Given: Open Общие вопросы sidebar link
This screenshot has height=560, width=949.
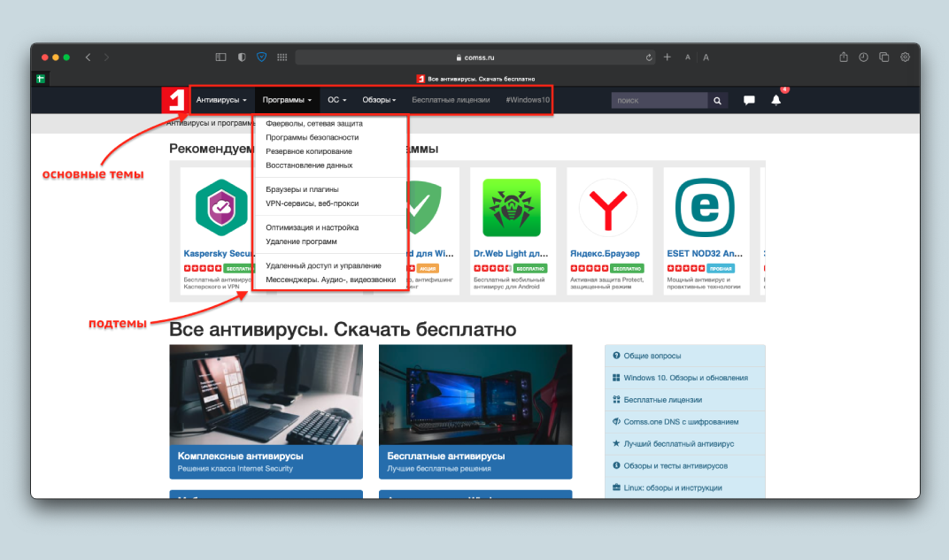Looking at the screenshot, I should click(x=684, y=356).
